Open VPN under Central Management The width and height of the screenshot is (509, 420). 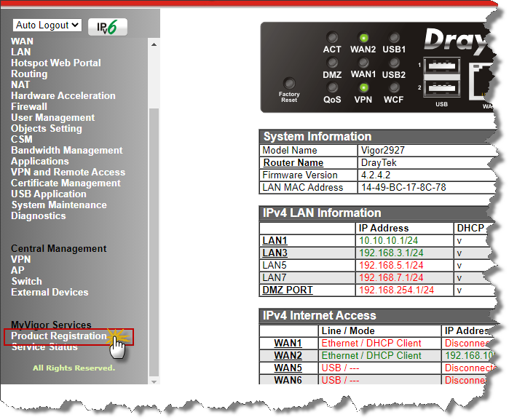[x=21, y=259]
